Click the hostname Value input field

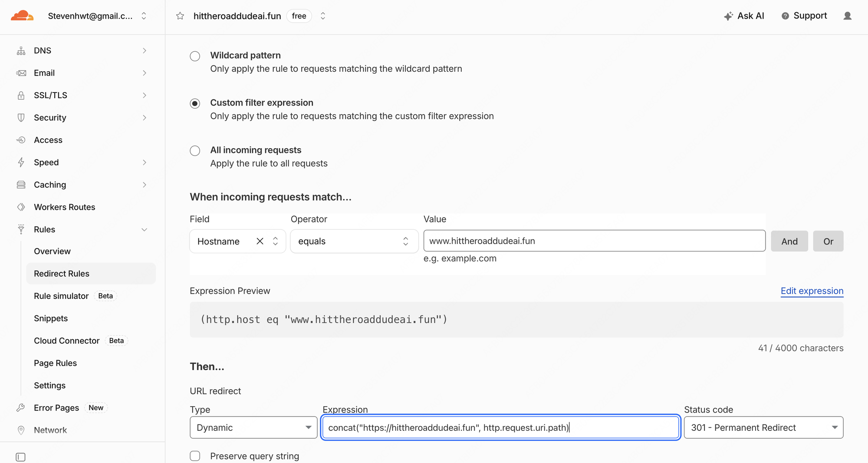click(595, 241)
